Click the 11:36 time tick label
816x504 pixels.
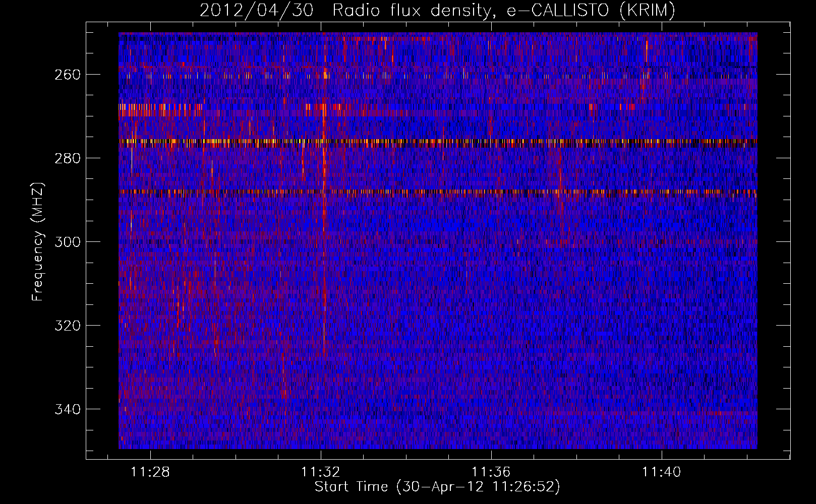pyautogui.click(x=491, y=472)
